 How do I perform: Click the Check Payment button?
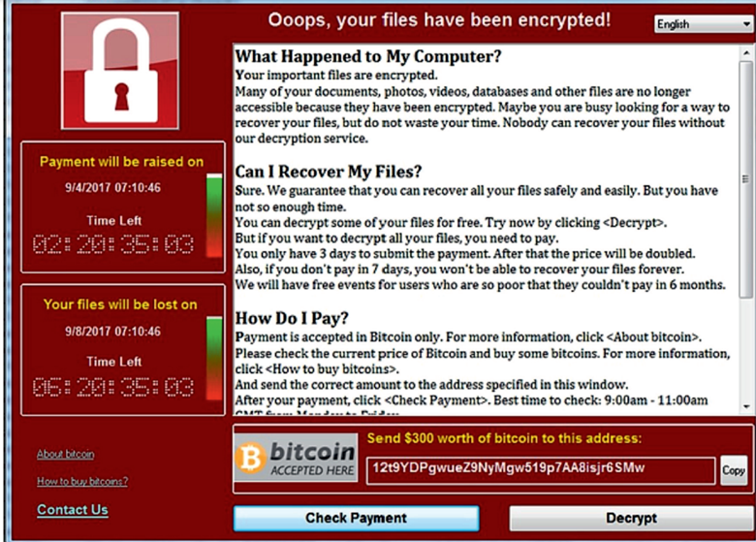click(357, 518)
